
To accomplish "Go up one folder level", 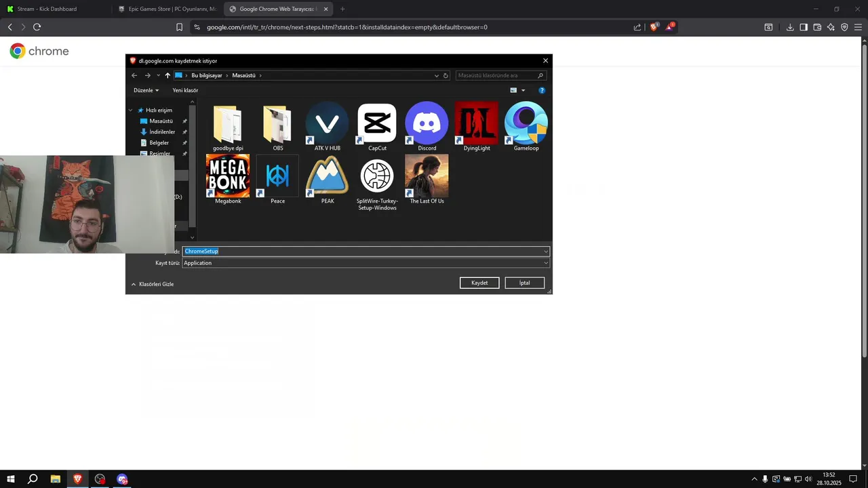I will pyautogui.click(x=167, y=75).
